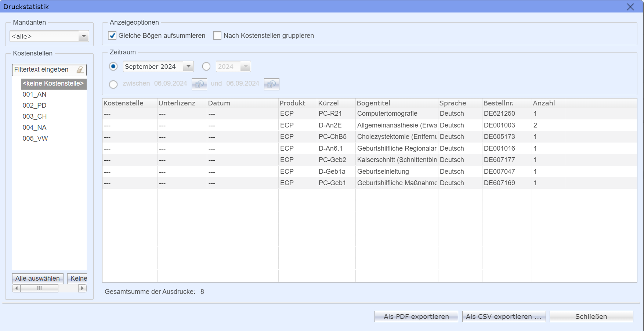644x331 pixels.
Task: Select the Geburtseinleitung row title
Action: (x=383, y=172)
